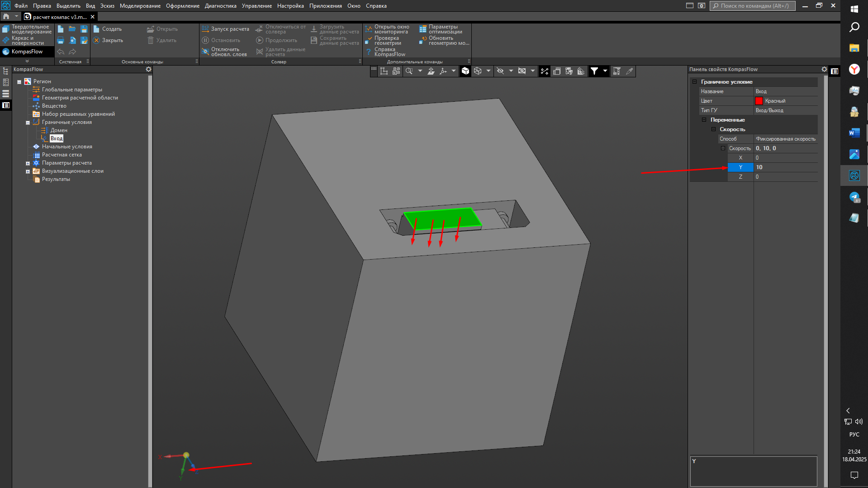Screen dimensions: 868x488
Task: Collapse the Граничные условия tree node
Action: point(28,123)
